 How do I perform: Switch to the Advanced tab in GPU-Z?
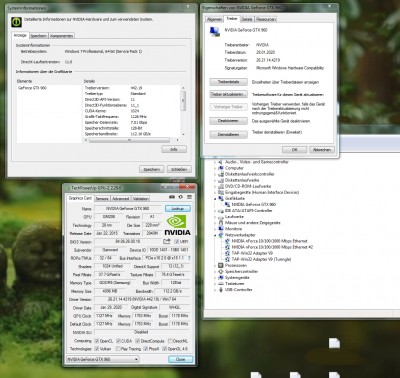[x=120, y=199]
